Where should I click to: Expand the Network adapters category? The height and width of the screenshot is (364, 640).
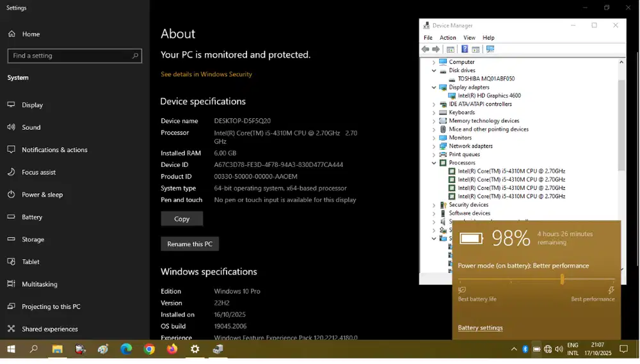(434, 146)
